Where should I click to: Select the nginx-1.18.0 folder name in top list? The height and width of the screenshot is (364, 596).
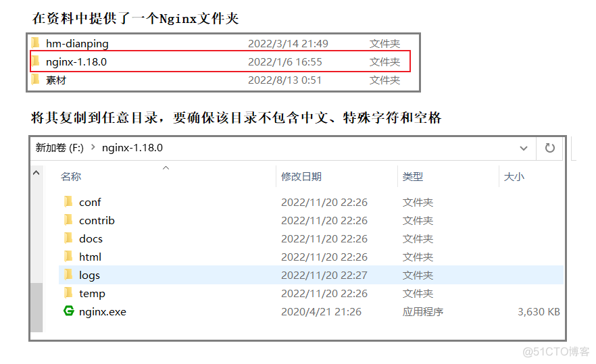76,61
